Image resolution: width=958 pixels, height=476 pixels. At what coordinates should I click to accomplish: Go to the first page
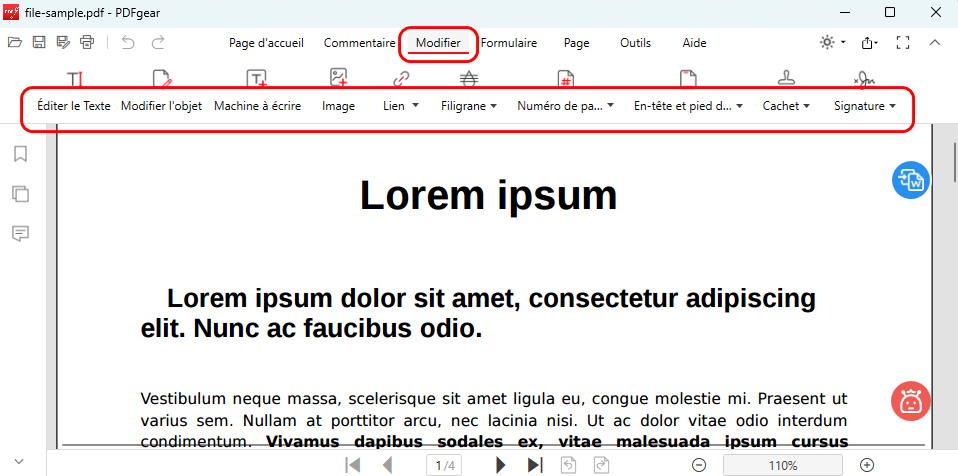click(353, 465)
